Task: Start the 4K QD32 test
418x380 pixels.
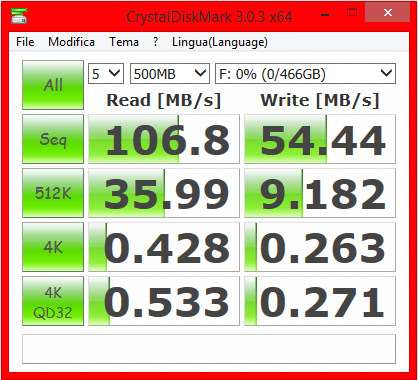Action: (53, 301)
